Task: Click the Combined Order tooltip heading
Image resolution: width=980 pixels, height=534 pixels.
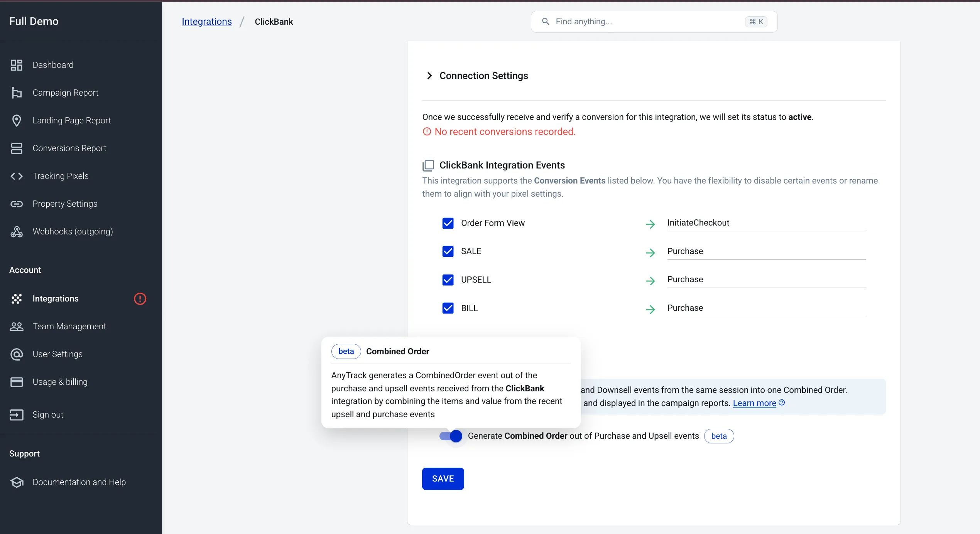Action: (x=397, y=351)
